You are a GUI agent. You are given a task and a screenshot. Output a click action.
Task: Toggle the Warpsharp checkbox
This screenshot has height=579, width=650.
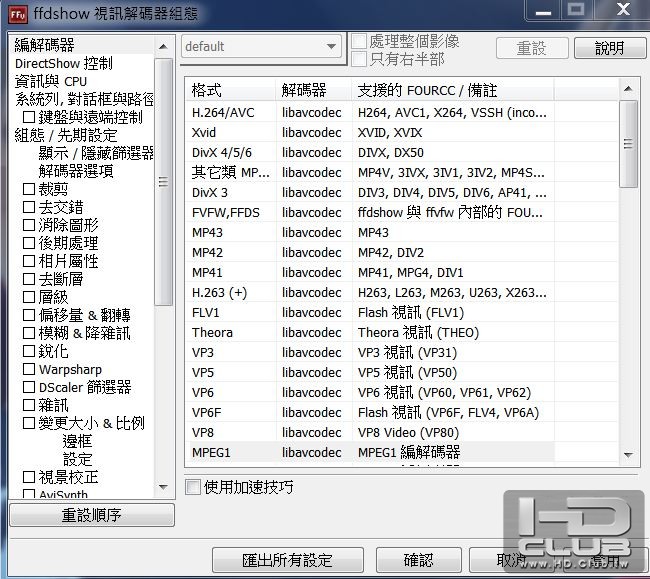pyautogui.click(x=29, y=369)
